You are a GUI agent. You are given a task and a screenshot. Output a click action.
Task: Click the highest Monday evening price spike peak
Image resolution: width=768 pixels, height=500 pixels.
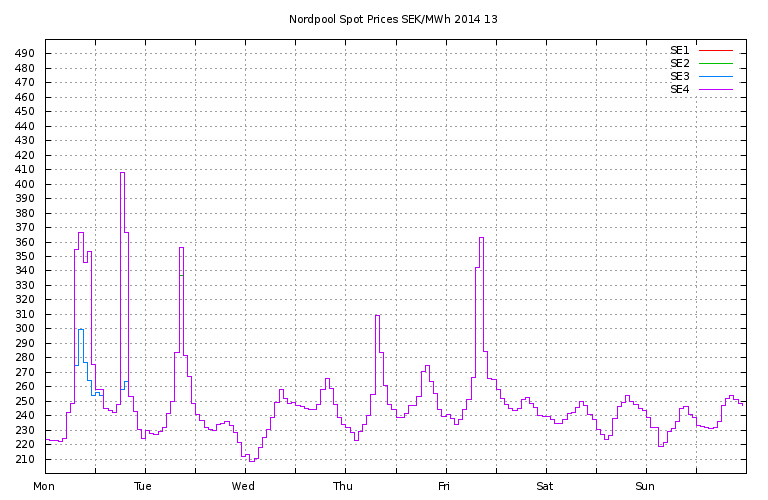122,172
